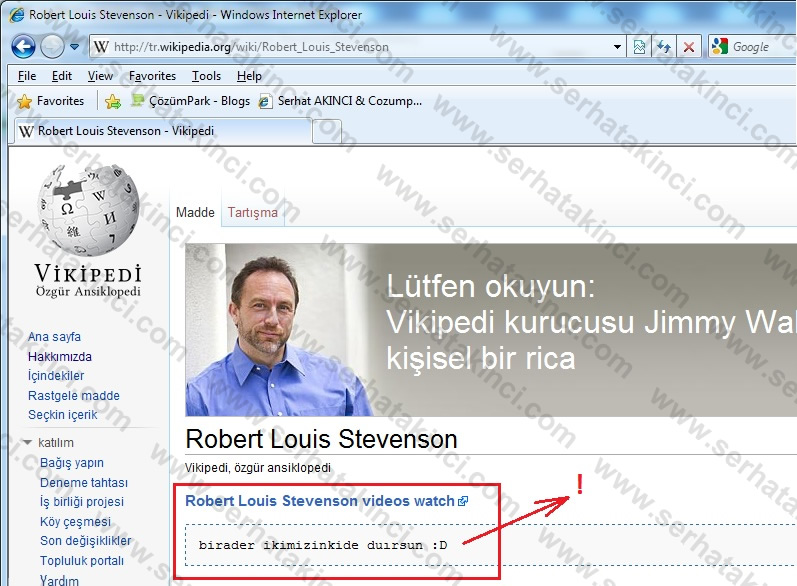Viewport: 797px width, 586px height.
Task: Click the Forward navigation arrow button
Action: click(52, 47)
